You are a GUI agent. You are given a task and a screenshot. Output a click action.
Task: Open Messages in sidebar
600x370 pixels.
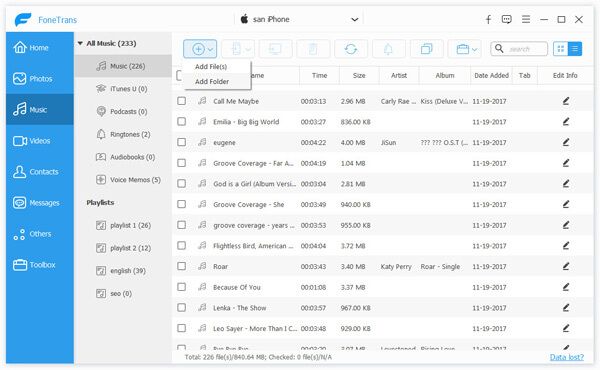click(x=40, y=202)
